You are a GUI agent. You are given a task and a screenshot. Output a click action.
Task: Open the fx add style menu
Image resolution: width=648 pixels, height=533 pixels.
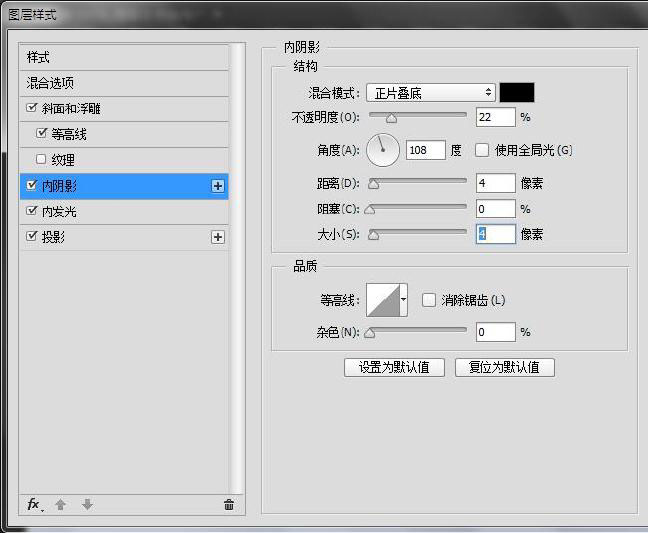point(35,504)
